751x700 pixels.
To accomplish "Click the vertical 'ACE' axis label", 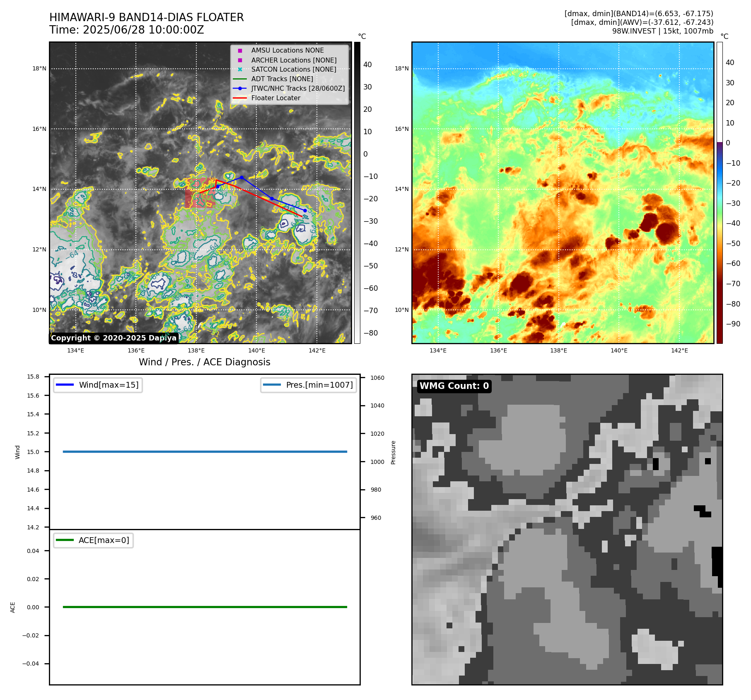I will click(12, 607).
